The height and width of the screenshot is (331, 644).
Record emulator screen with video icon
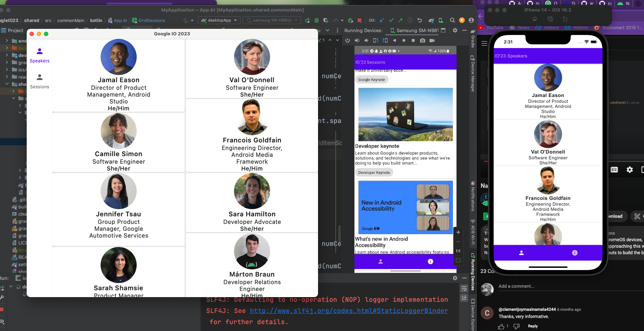click(x=432, y=40)
